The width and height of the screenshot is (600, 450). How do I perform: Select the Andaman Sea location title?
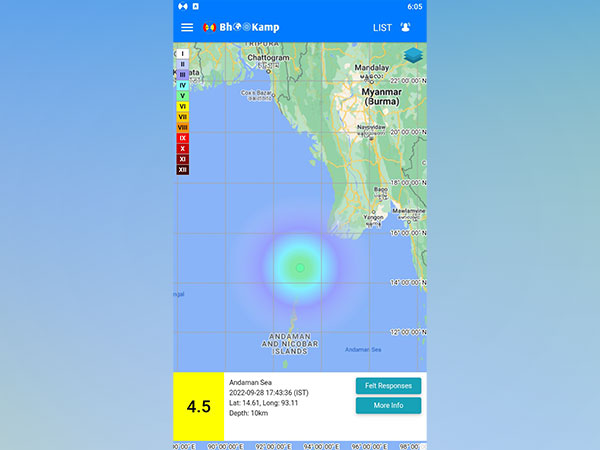pos(250,382)
